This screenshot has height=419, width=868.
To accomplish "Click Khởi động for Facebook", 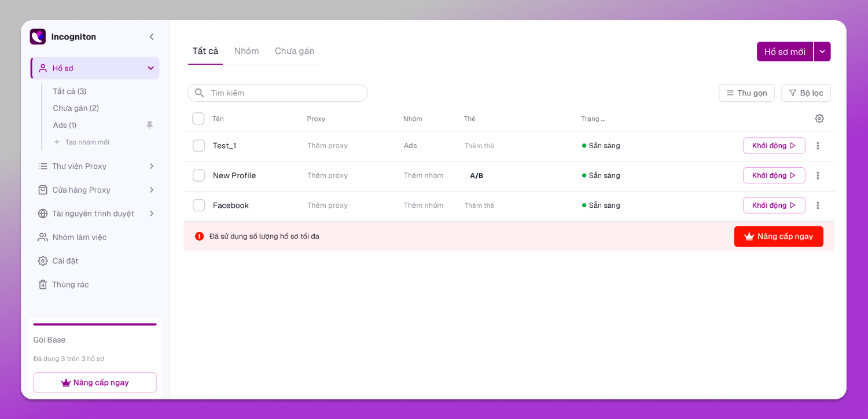I will (774, 205).
